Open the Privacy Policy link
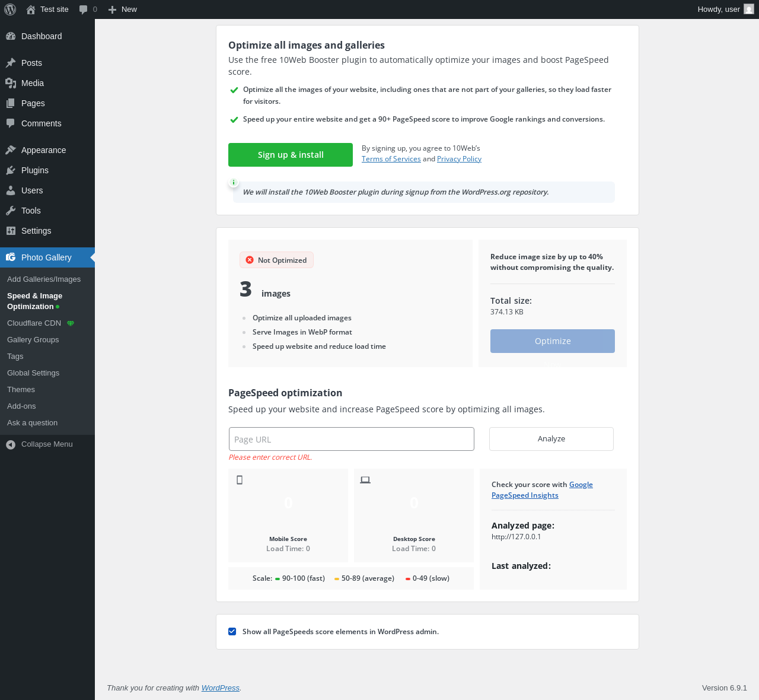The height and width of the screenshot is (700, 759). [459, 159]
